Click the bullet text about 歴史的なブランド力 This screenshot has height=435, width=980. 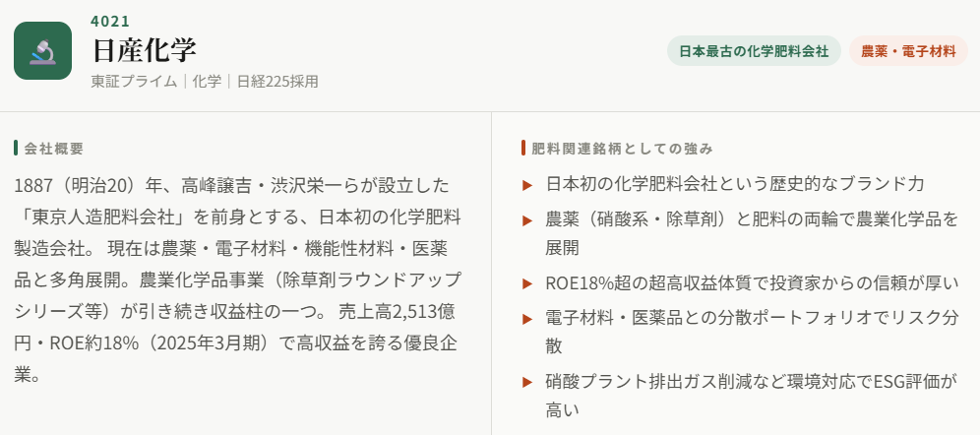pos(735,184)
